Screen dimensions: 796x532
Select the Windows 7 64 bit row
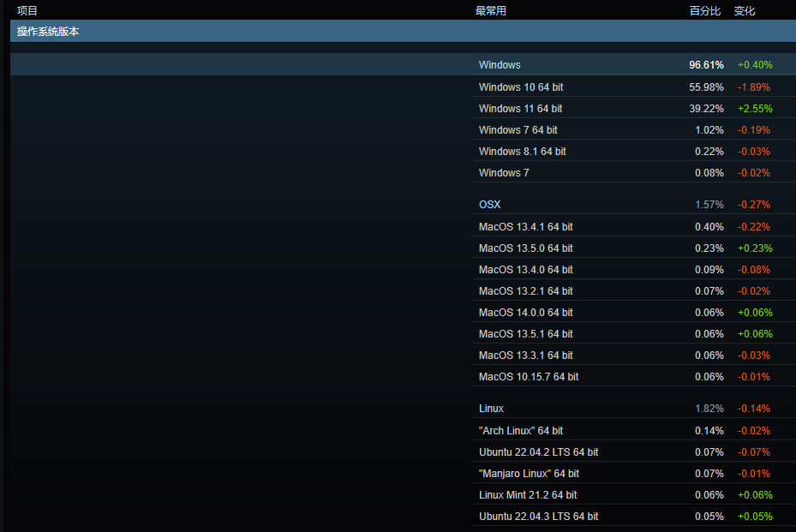[634, 129]
